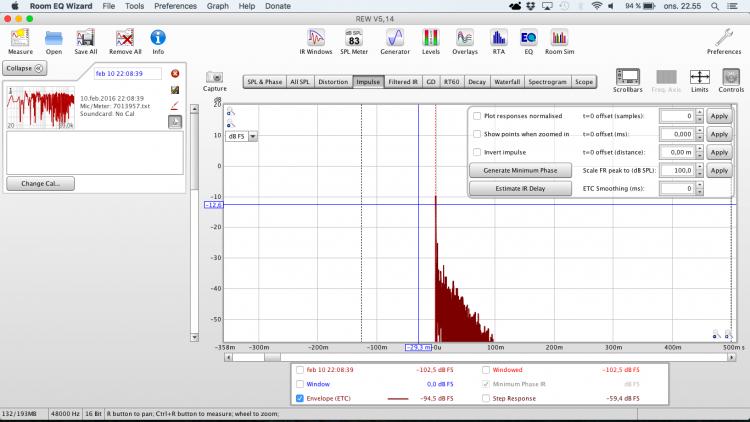Viewport: 750px width, 422px height.
Task: Enable Show points when zoomed in
Action: pos(477,134)
